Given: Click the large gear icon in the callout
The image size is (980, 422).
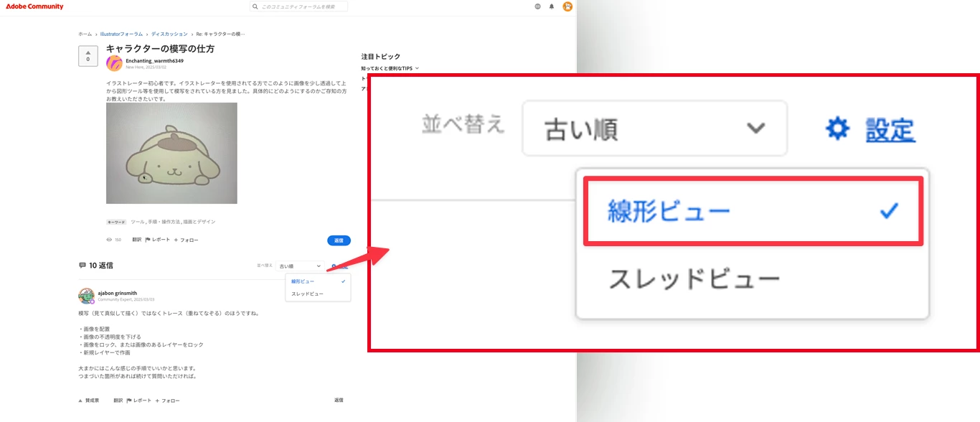Looking at the screenshot, I should 837,129.
